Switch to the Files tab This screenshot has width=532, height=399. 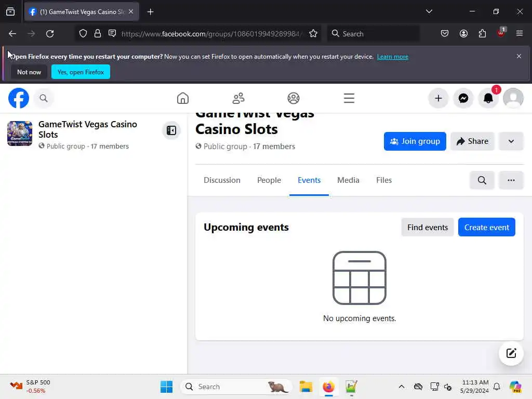point(384,180)
